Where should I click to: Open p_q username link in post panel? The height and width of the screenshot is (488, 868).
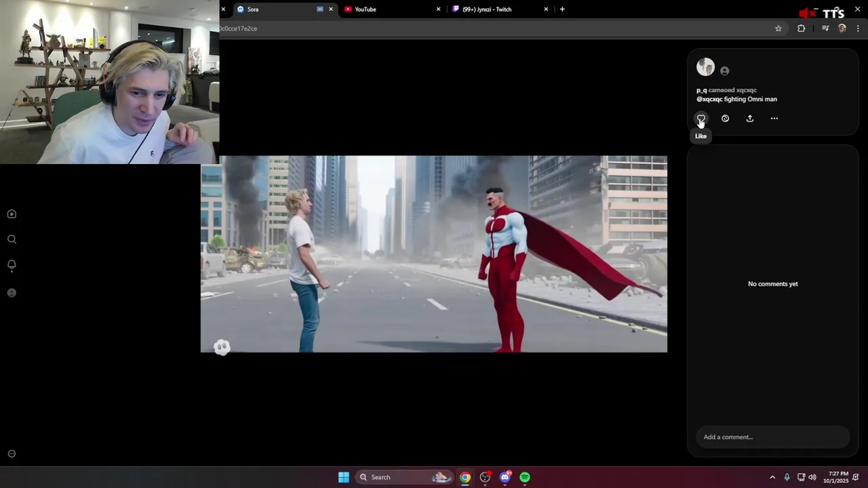pos(701,90)
